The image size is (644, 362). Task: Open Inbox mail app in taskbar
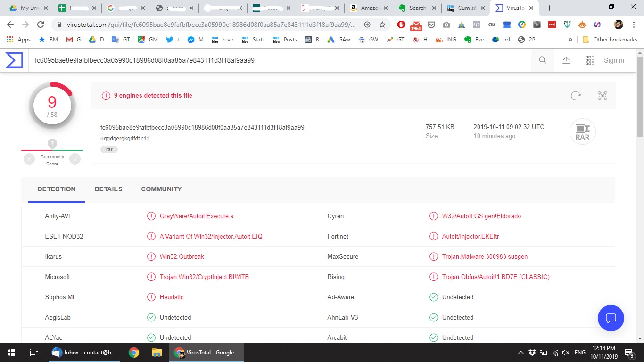(84, 353)
